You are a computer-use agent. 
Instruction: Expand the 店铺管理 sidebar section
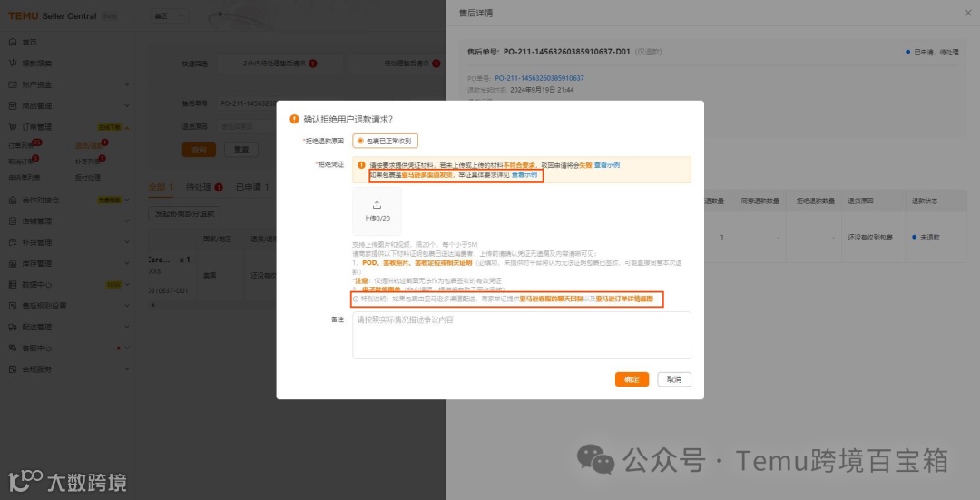[x=127, y=221]
